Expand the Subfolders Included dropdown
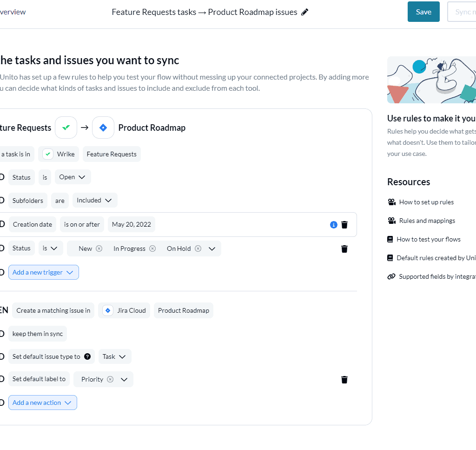Image resolution: width=476 pixels, height=450 pixels. point(95,201)
